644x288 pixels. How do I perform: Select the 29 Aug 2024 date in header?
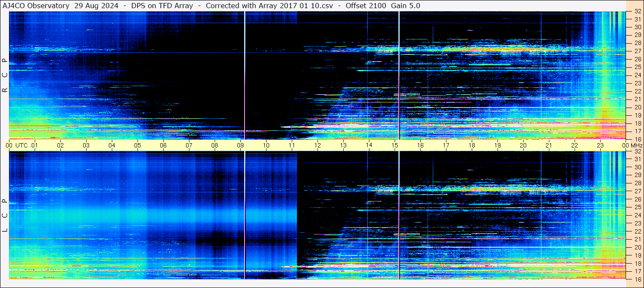[96, 6]
